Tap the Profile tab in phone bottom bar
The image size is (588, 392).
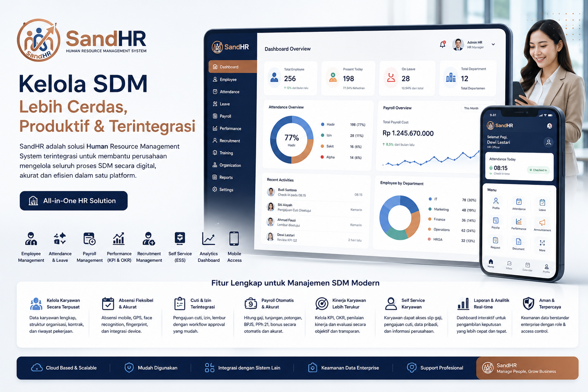pyautogui.click(x=546, y=268)
